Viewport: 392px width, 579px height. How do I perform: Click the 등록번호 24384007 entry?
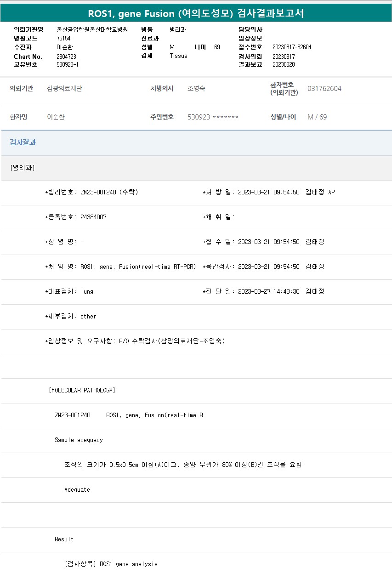tap(76, 217)
